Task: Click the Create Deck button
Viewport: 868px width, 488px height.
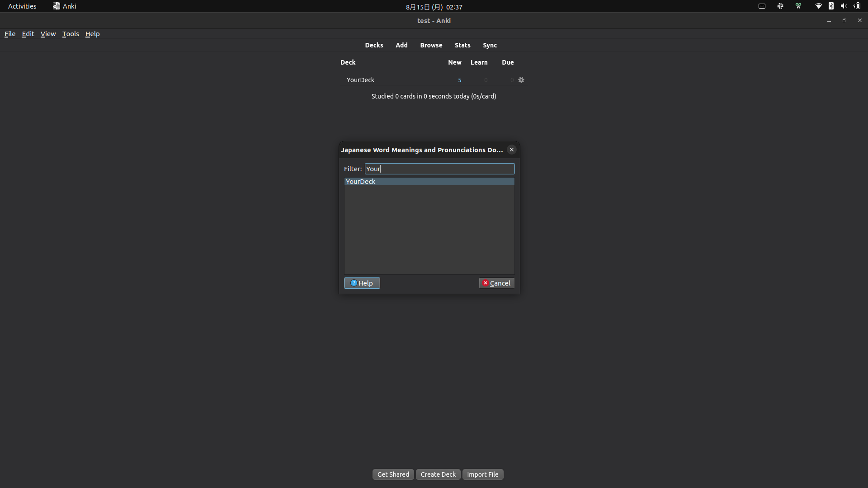Action: pyautogui.click(x=438, y=474)
